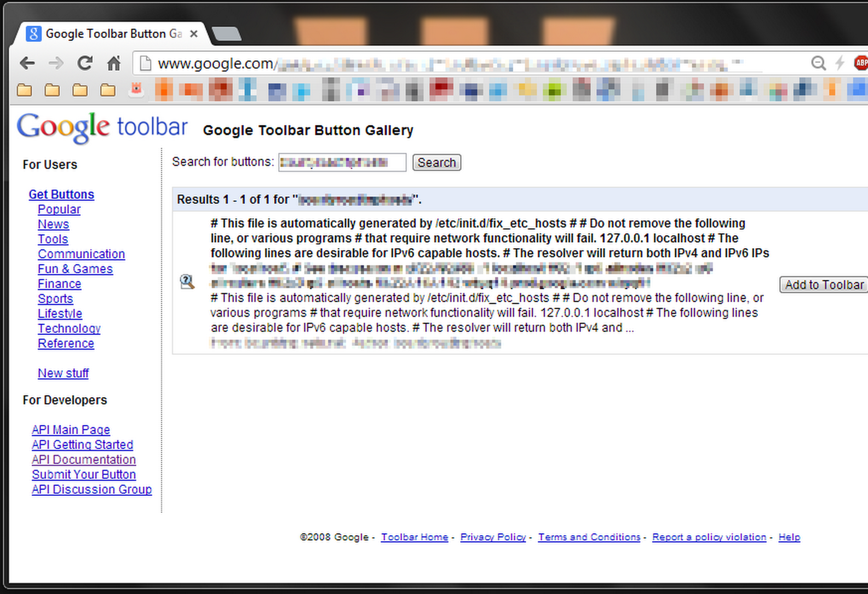The image size is (868, 594).
Task: Open the Communication category link
Action: click(81, 254)
